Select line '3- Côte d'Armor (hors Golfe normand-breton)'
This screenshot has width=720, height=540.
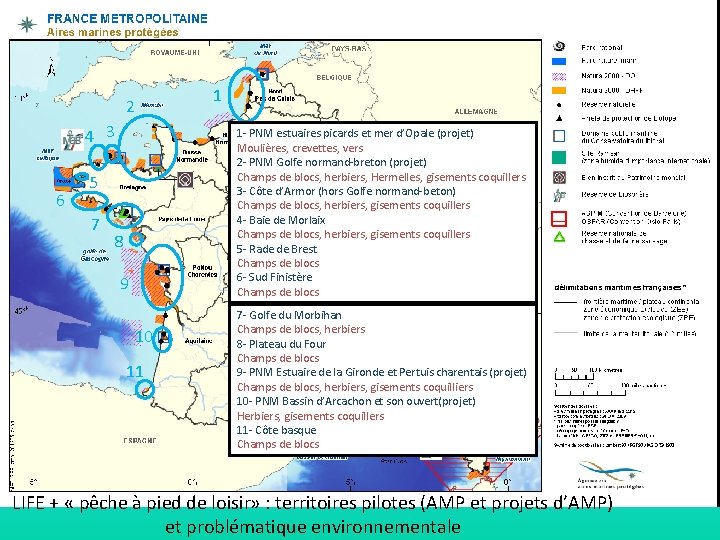pyautogui.click(x=346, y=191)
